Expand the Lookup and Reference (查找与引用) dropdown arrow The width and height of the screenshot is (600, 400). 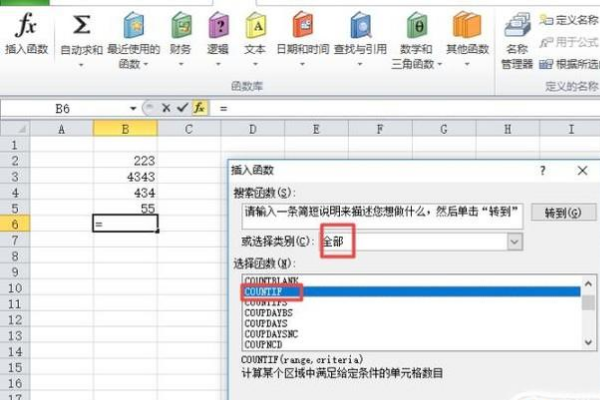pyautogui.click(x=360, y=64)
